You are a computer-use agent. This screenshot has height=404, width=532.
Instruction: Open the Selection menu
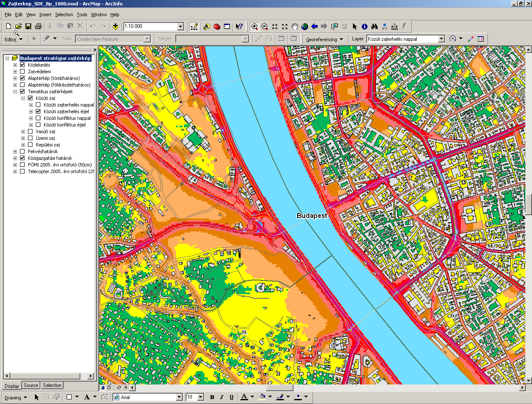(x=64, y=15)
